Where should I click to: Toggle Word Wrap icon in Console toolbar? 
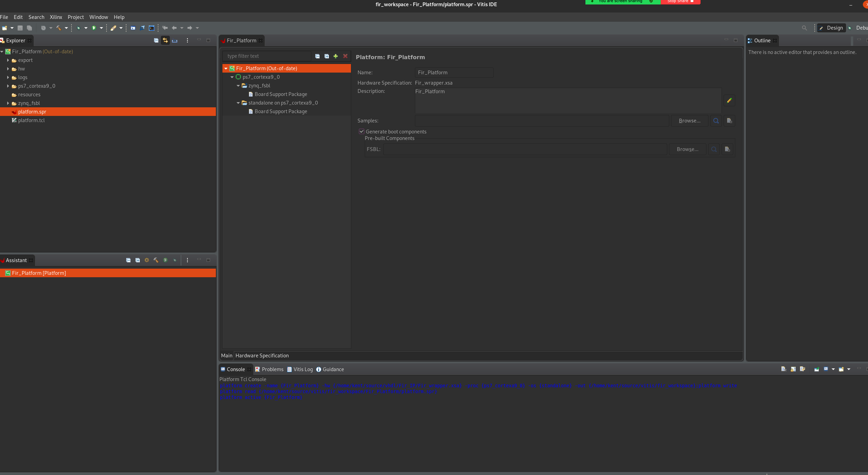pos(802,369)
